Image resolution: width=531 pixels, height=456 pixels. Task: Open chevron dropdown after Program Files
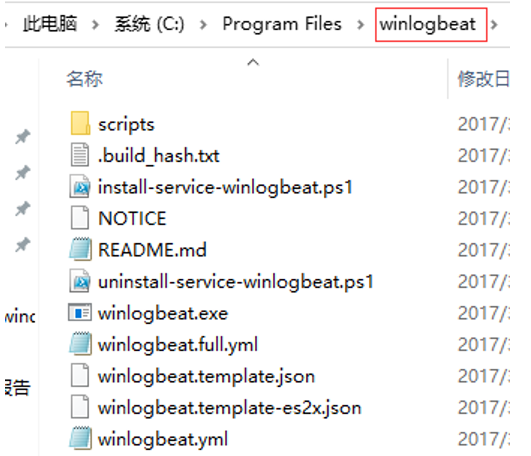tap(361, 25)
